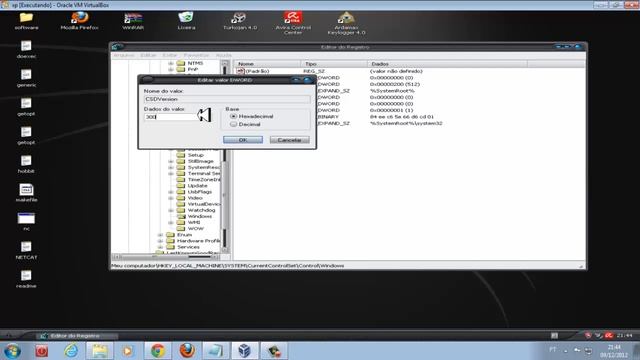Click the tree pane vertical scrollbar
Viewport: 640px width, 360px height.
tap(225, 157)
